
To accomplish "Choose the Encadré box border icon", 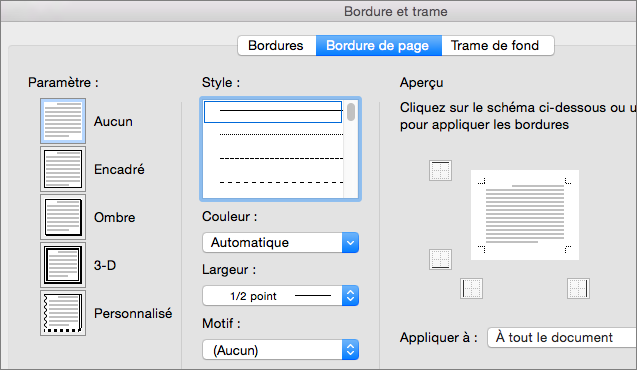I will pos(63,169).
